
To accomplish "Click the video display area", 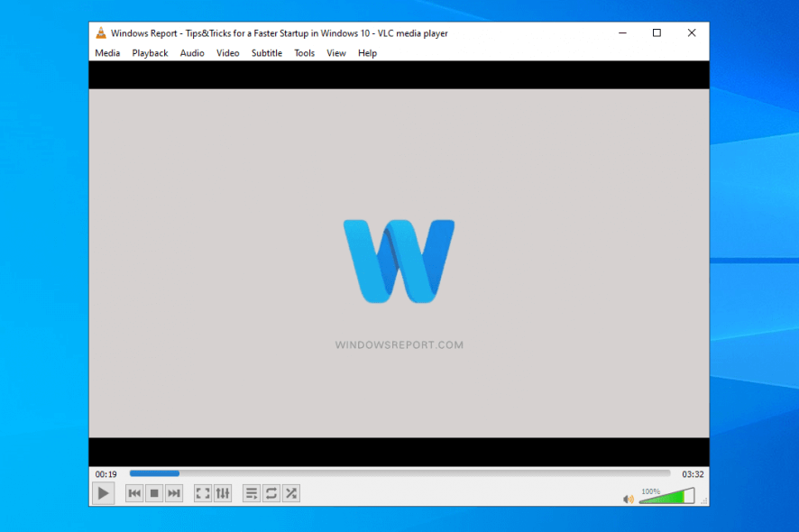I will 399,263.
